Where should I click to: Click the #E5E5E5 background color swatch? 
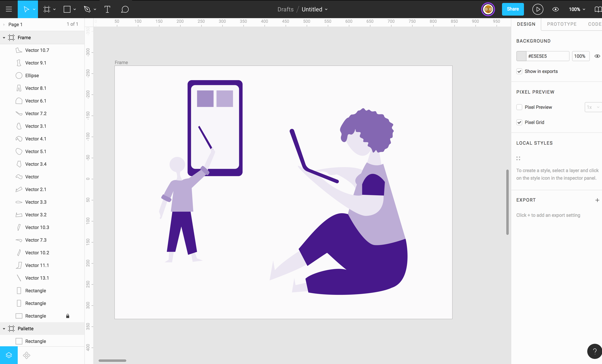pos(521,56)
